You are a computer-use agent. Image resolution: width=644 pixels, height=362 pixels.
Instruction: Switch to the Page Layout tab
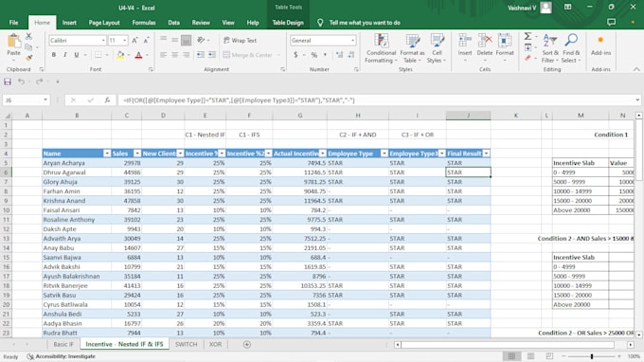(x=104, y=23)
